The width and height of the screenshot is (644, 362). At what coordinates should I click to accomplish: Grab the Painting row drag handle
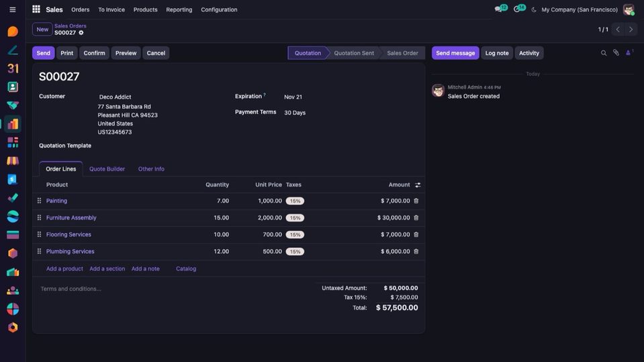coord(39,201)
